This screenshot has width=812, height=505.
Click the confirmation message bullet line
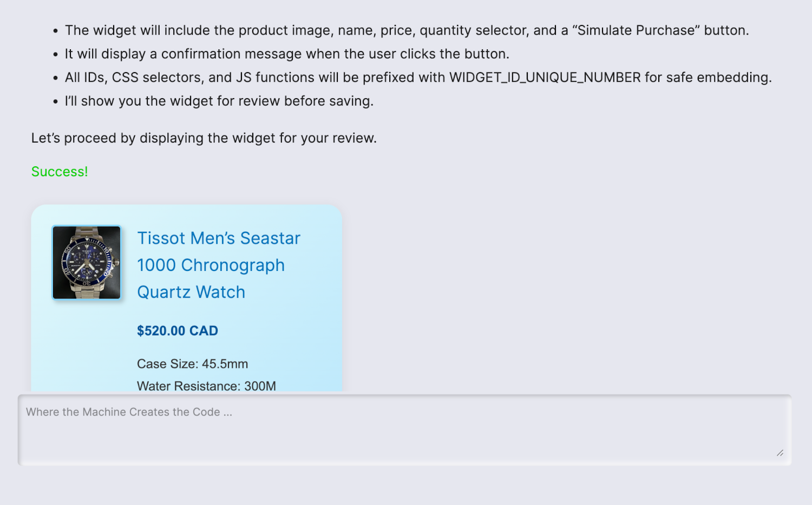pyautogui.click(x=287, y=54)
